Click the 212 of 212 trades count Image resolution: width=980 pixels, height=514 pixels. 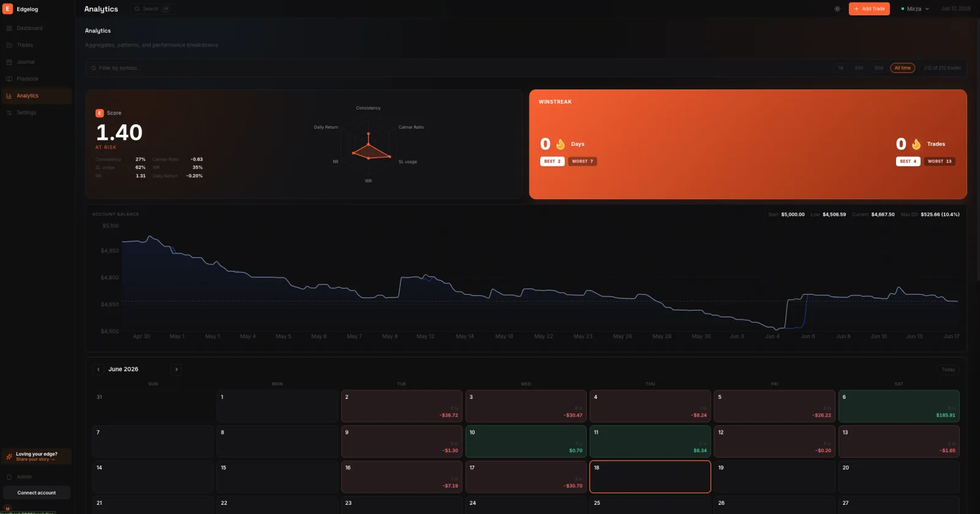click(x=943, y=68)
